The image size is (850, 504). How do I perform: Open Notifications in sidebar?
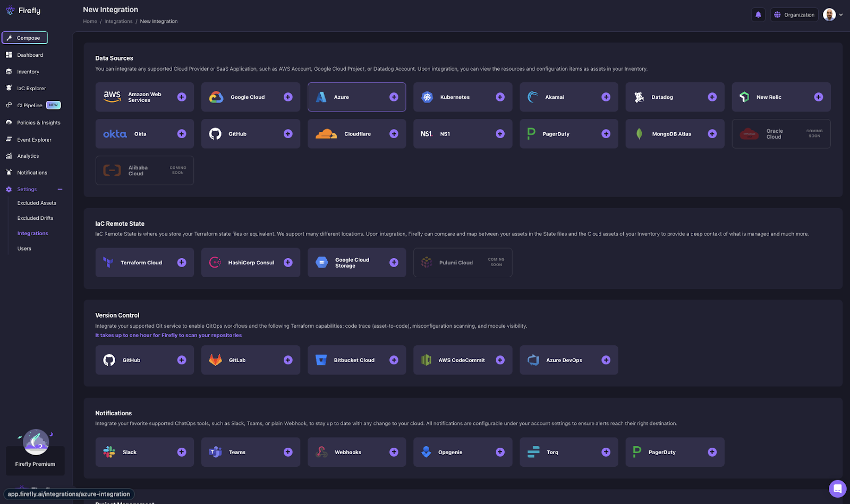click(32, 173)
